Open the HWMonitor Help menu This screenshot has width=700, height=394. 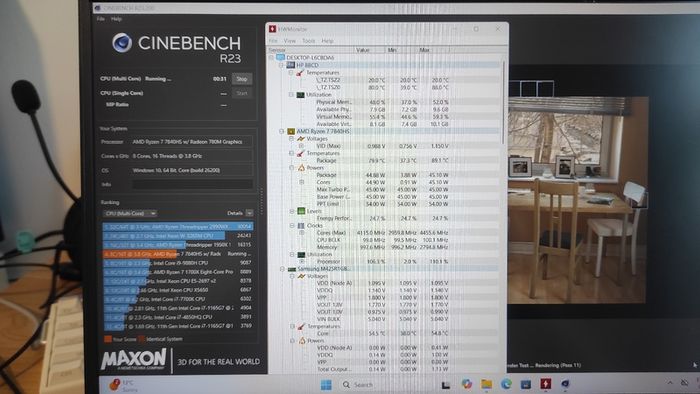click(328, 41)
